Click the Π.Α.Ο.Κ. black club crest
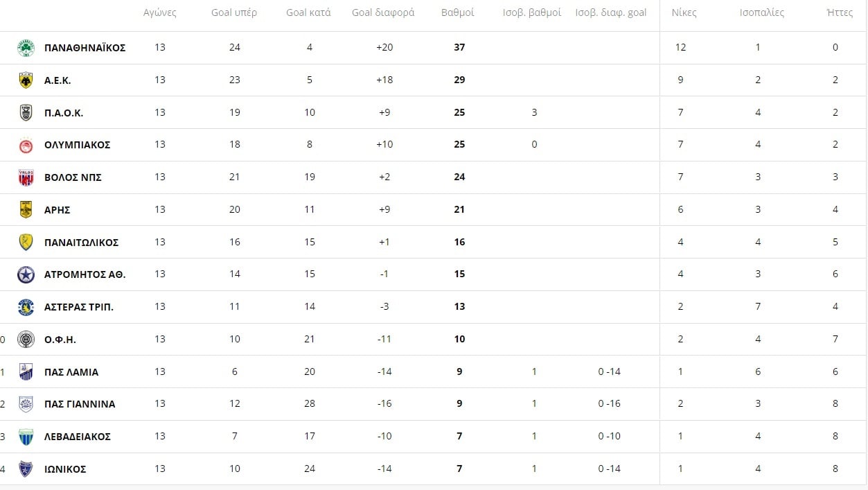Viewport: 868px width, 490px height. click(26, 112)
